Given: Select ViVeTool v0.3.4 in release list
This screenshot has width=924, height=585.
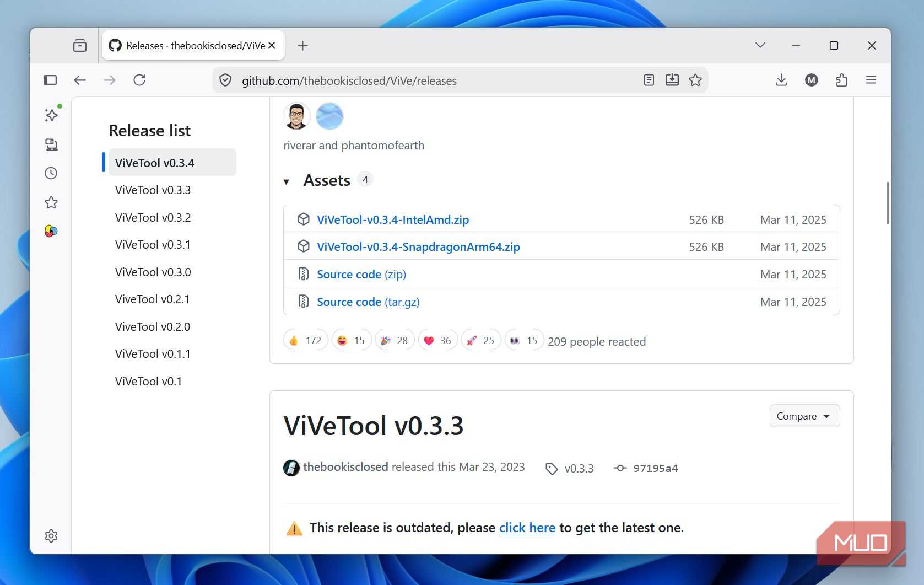Looking at the screenshot, I should click(172, 163).
